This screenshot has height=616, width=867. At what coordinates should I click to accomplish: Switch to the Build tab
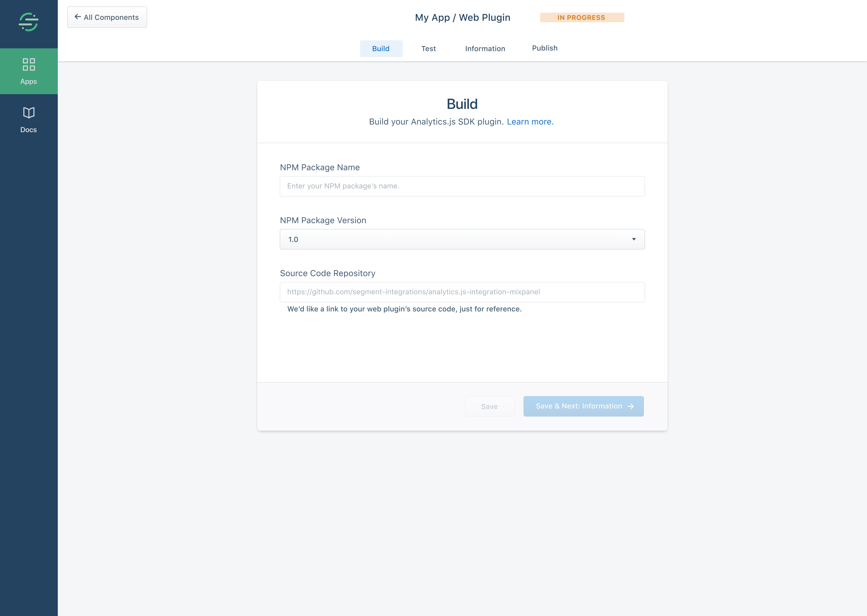tap(381, 48)
